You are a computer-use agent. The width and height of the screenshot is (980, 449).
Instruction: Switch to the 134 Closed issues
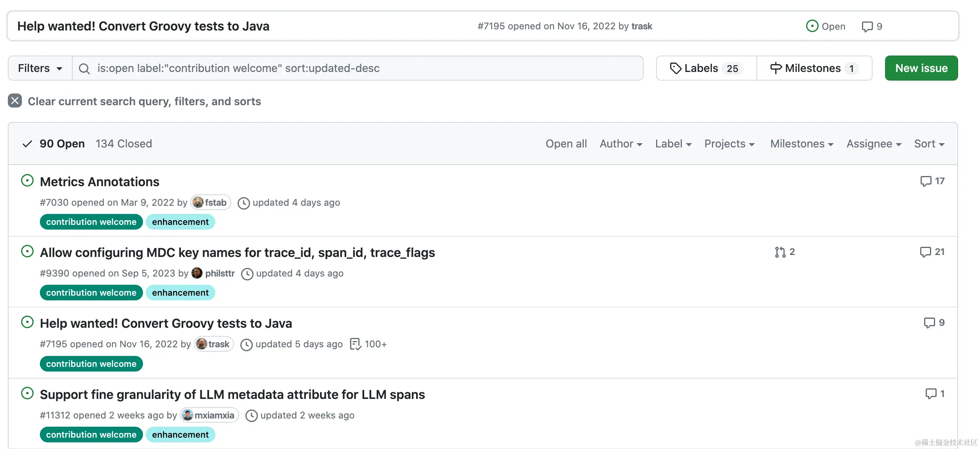click(x=123, y=144)
